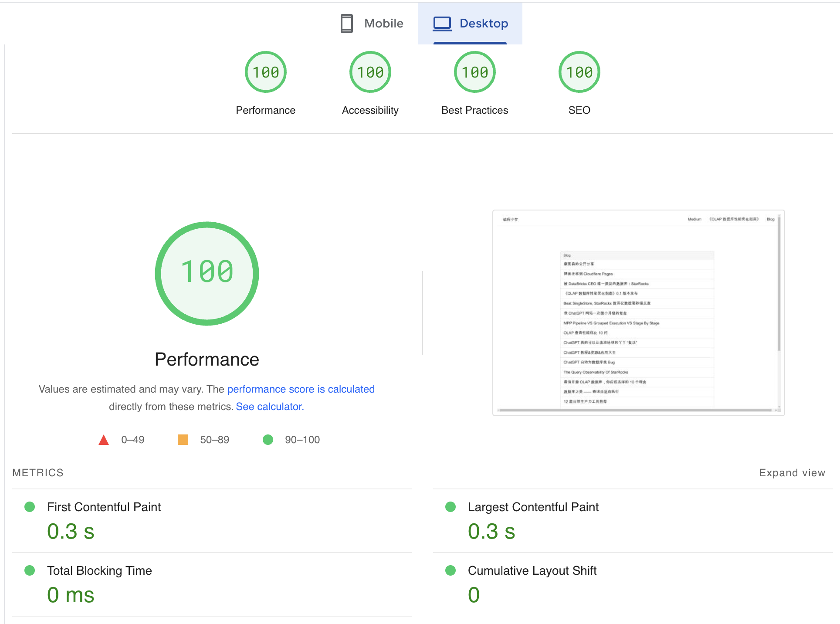Toggle the green indicator beside Total Blocking Time
This screenshot has height=624, width=840.
tap(30, 570)
